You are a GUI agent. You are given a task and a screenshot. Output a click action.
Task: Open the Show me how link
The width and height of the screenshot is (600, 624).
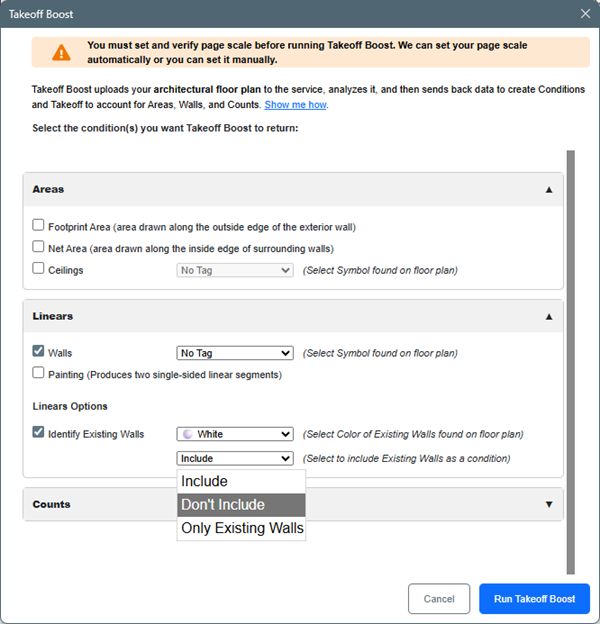(x=296, y=105)
